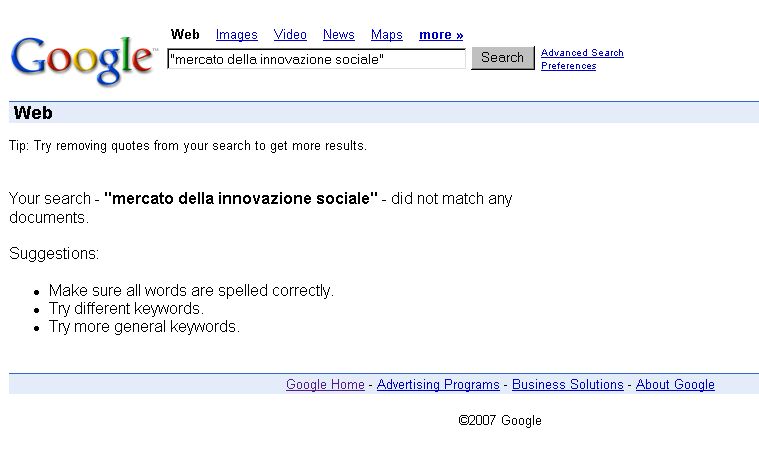Click inside the search query box
Image resolution: width=759 pixels, height=463 pixels.
tap(315, 59)
